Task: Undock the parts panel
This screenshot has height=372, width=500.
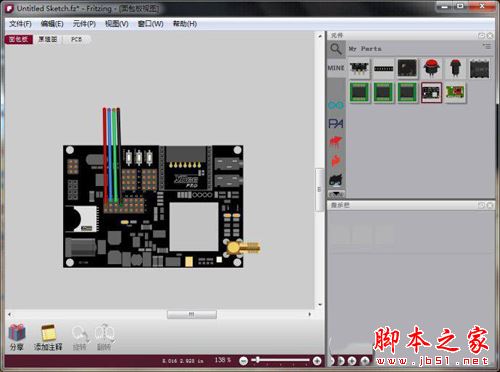Action: pos(481,35)
